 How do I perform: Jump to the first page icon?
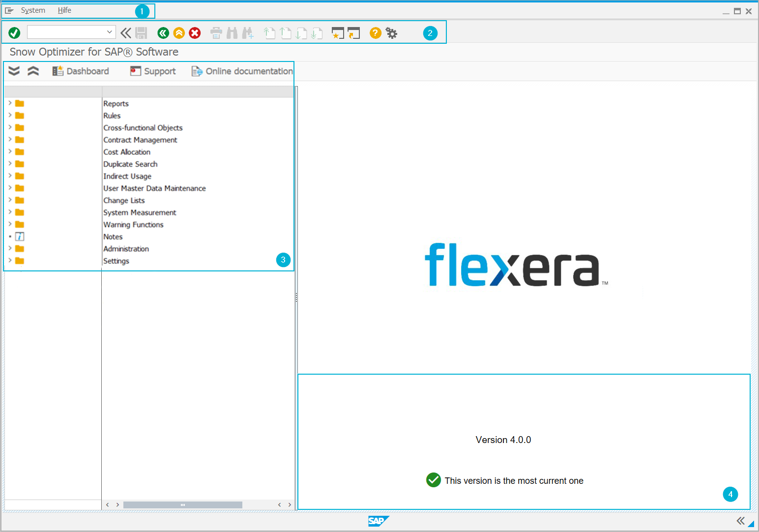point(269,33)
